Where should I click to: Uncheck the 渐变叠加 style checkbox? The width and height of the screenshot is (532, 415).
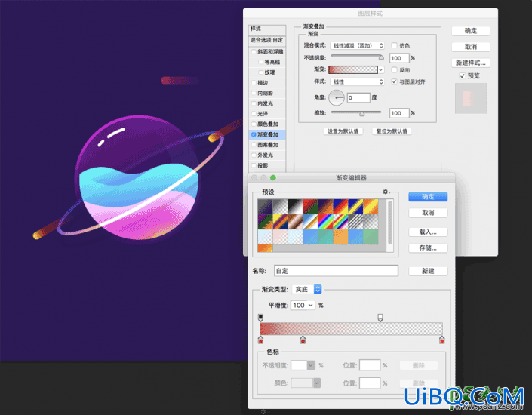254,134
